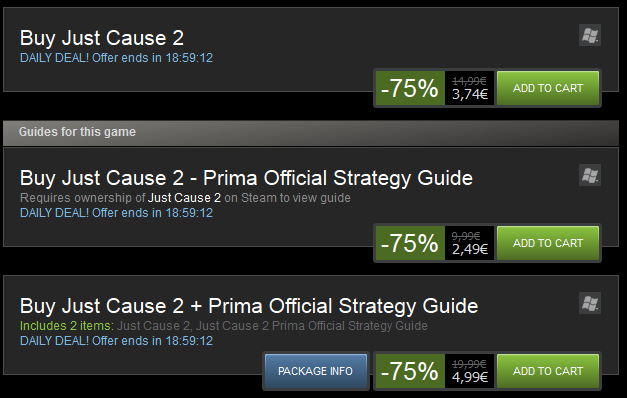
Task: Click Windows icon on the bundle package
Action: pyautogui.click(x=590, y=303)
